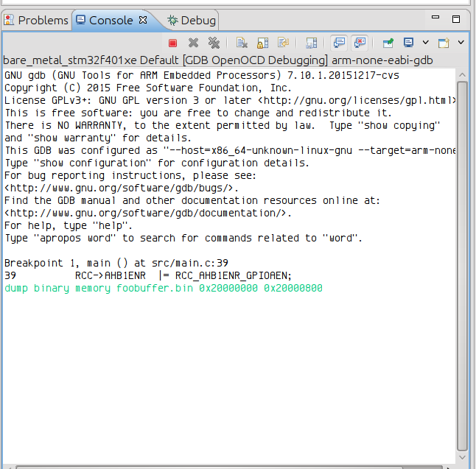
Task: Click the 'Copyright (C) 2015' line
Action: pos(148,88)
